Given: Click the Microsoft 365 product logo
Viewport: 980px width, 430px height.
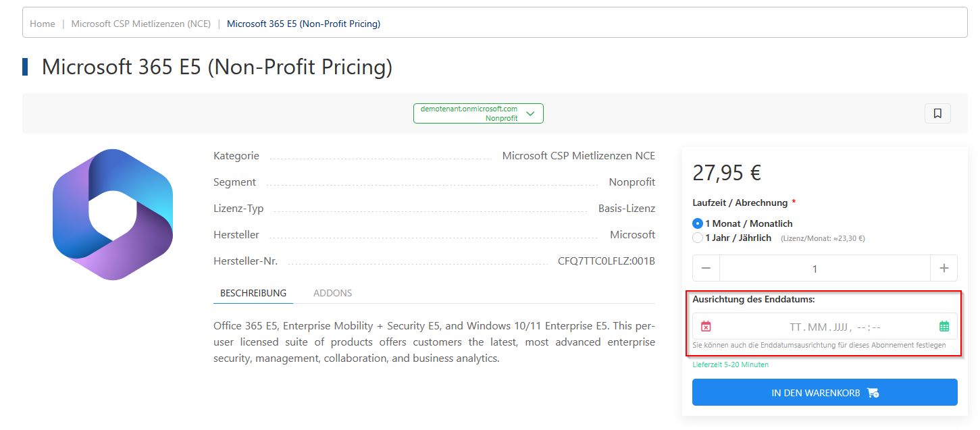Looking at the screenshot, I should (113, 215).
